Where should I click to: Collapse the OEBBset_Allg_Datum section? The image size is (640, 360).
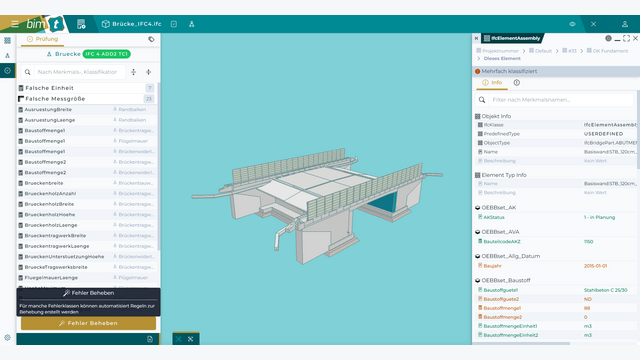click(x=507, y=256)
